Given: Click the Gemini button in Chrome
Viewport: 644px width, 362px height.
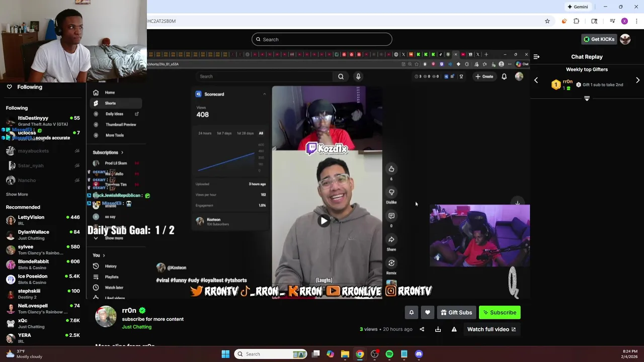Looking at the screenshot, I should click(x=577, y=7).
